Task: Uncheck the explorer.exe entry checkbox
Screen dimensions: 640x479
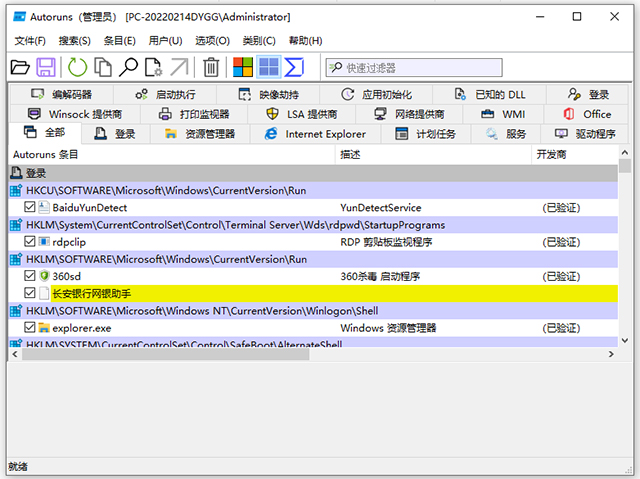Action: (29, 327)
